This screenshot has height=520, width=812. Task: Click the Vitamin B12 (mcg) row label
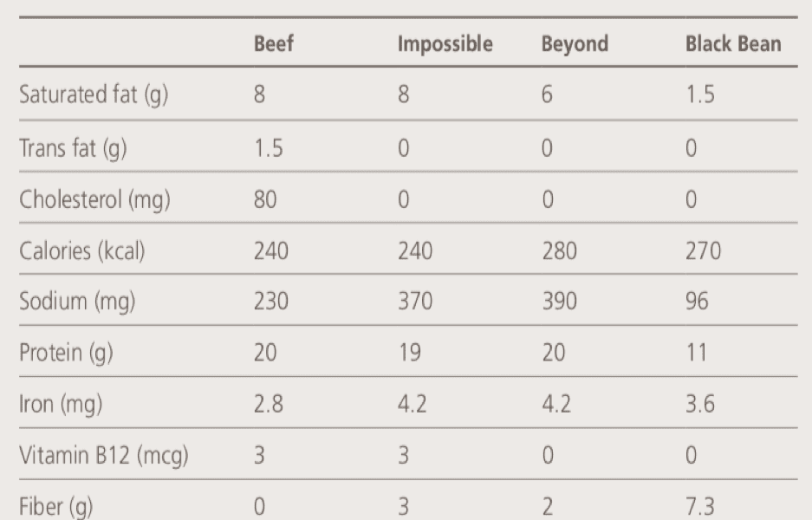[104, 456]
